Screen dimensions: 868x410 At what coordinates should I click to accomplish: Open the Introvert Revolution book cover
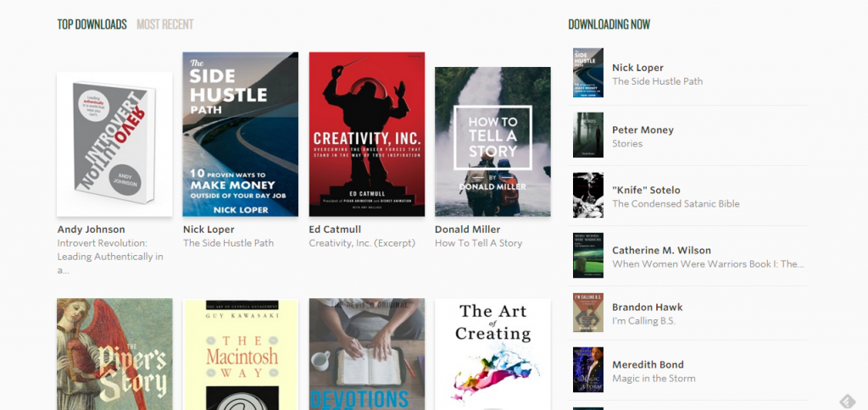click(x=114, y=144)
